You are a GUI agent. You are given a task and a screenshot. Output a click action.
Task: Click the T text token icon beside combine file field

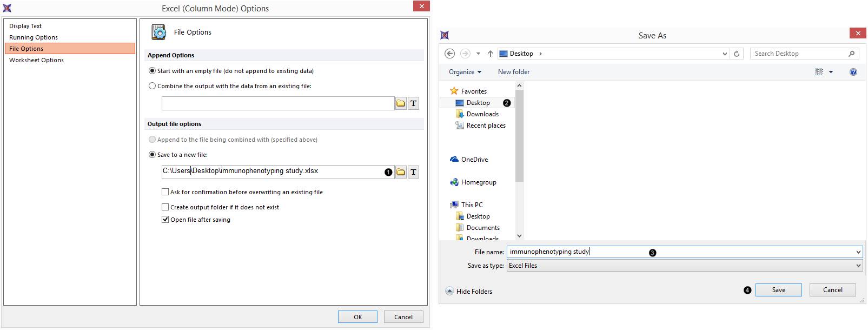click(413, 103)
